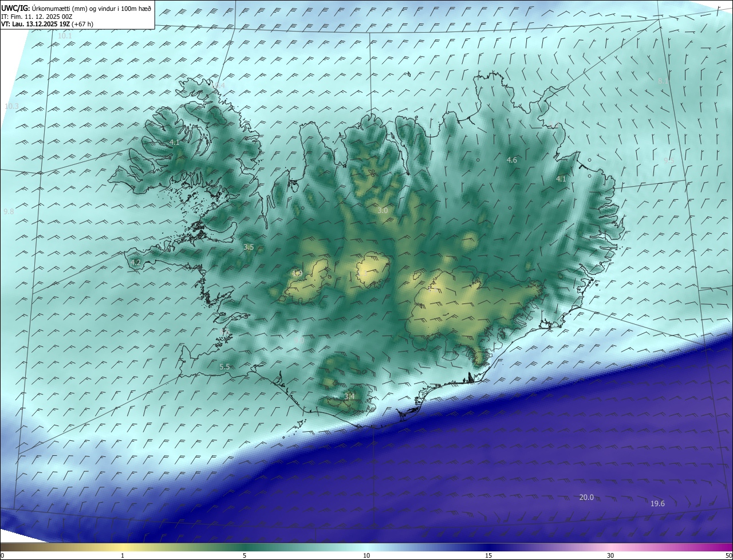Click the 50 label on the color scale
The image size is (733, 560).
pos(728,555)
